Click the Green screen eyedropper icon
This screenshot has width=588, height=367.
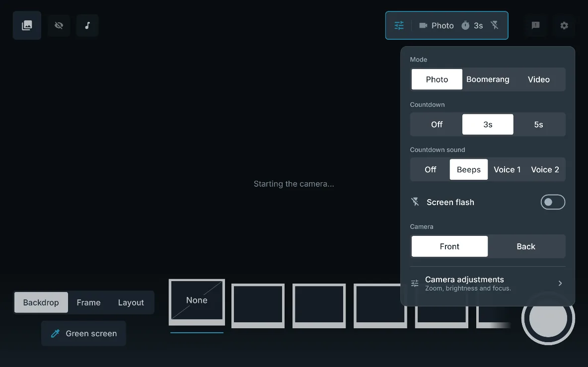56,333
